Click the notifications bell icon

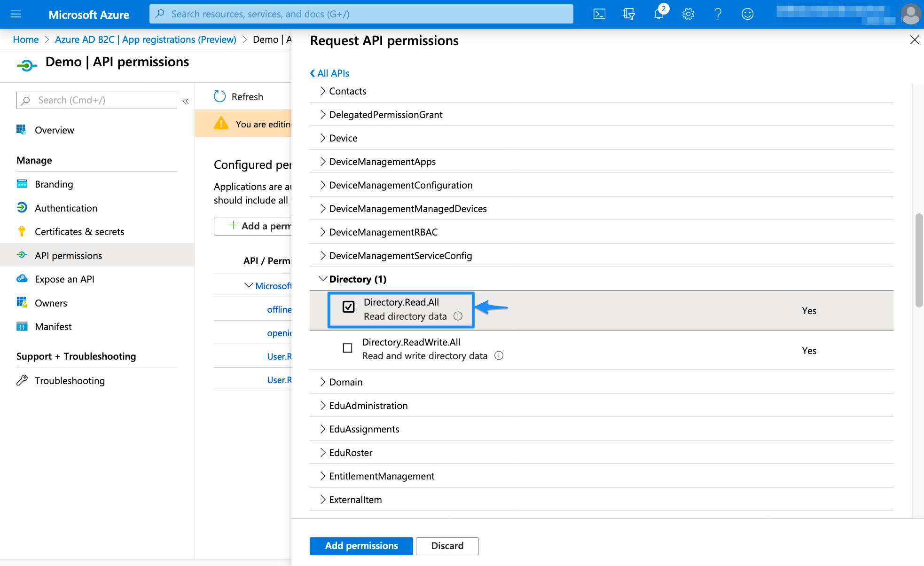point(658,14)
